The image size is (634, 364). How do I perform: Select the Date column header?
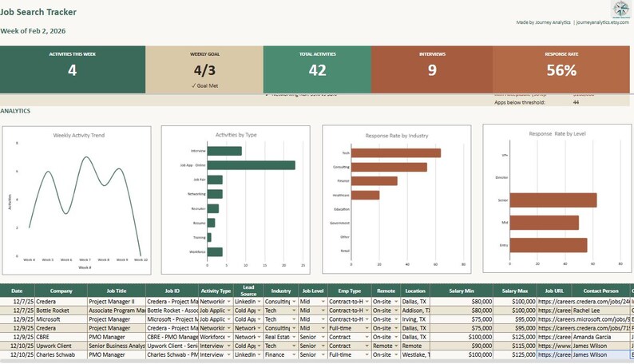pyautogui.click(x=17, y=291)
